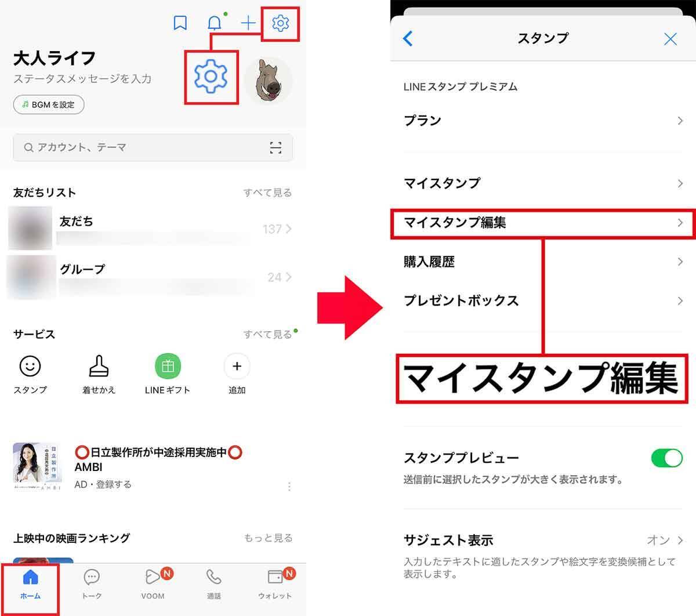Tap the BGMを設定 button
The height and width of the screenshot is (616, 696).
pos(49,105)
